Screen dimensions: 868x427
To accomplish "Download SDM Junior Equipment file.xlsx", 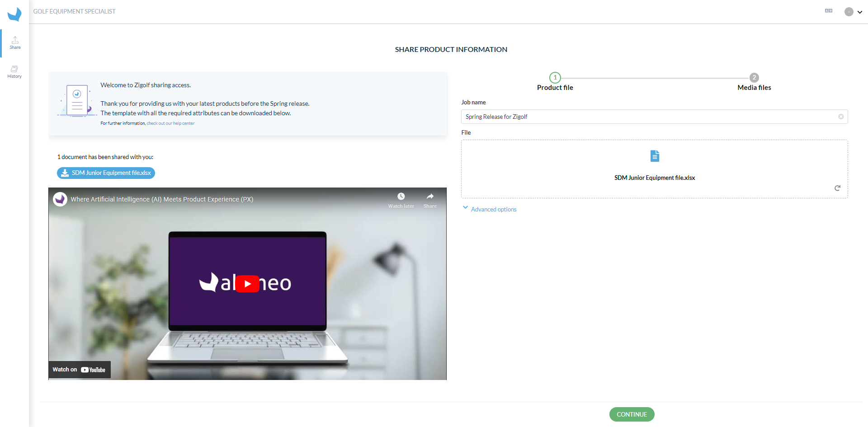I will [106, 173].
